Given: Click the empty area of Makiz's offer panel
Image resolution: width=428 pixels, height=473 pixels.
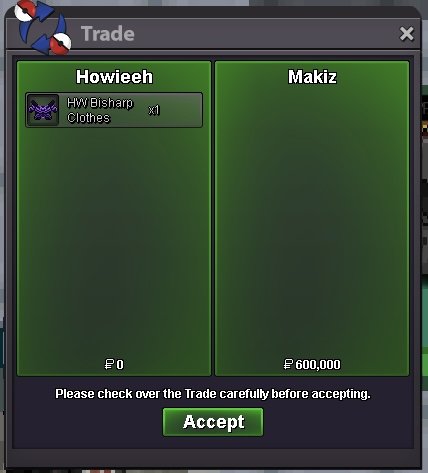Looking at the screenshot, I should point(312,220).
